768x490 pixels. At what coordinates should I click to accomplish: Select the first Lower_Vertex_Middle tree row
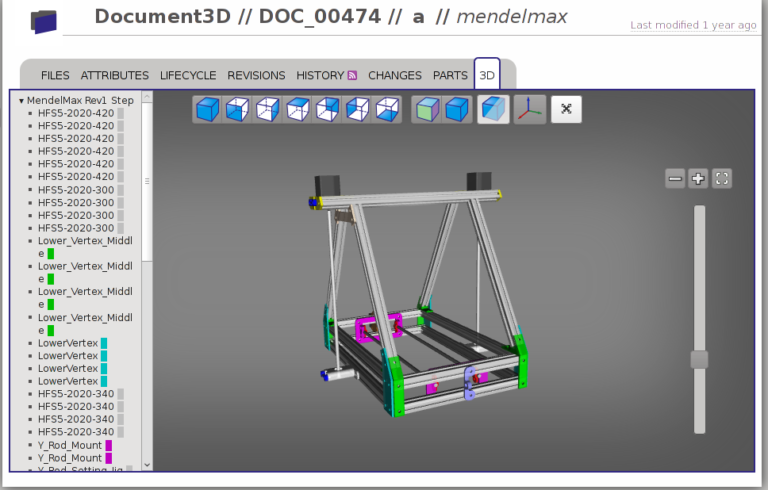pos(85,247)
